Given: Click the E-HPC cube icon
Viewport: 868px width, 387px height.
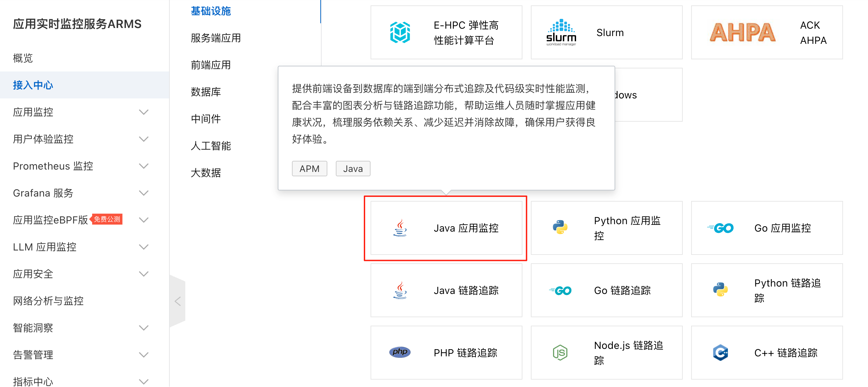Looking at the screenshot, I should point(400,32).
